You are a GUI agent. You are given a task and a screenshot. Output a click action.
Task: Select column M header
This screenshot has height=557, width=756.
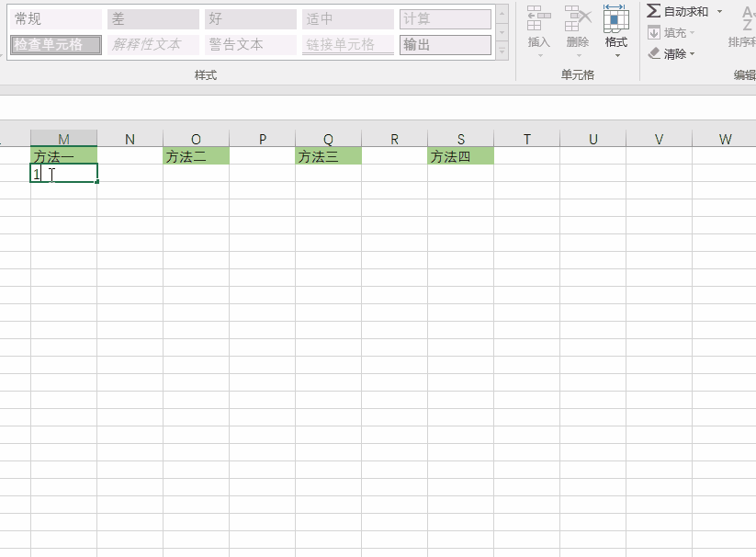click(x=63, y=139)
